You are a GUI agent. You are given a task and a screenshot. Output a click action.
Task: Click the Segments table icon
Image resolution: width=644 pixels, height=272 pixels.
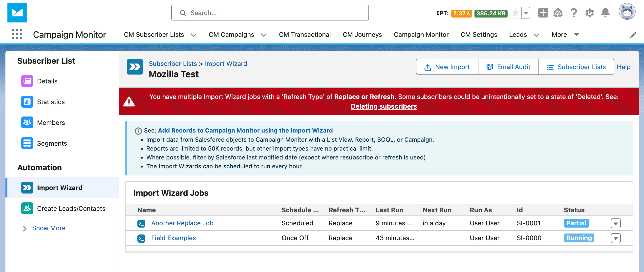(27, 143)
